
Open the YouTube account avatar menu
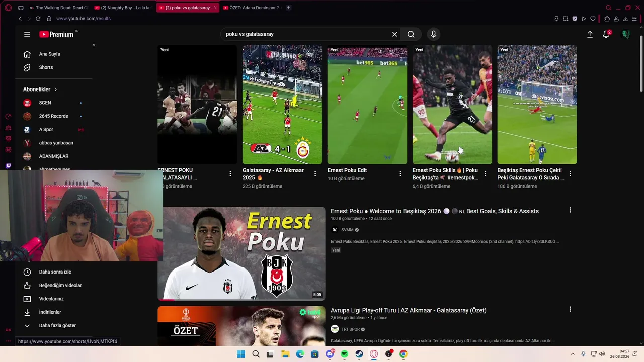click(626, 34)
